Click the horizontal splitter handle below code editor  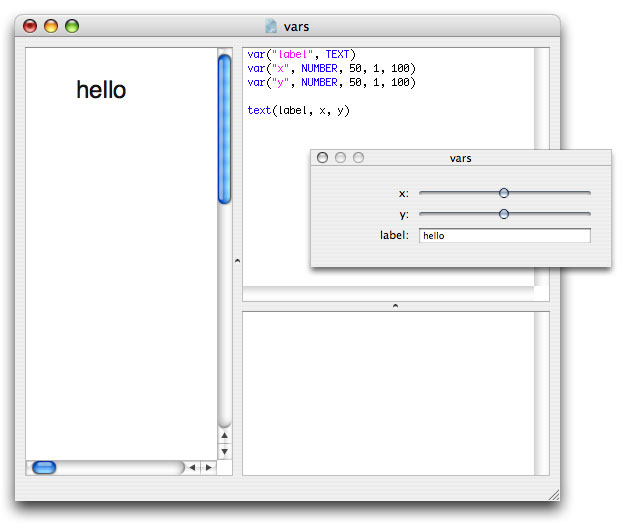coord(395,306)
